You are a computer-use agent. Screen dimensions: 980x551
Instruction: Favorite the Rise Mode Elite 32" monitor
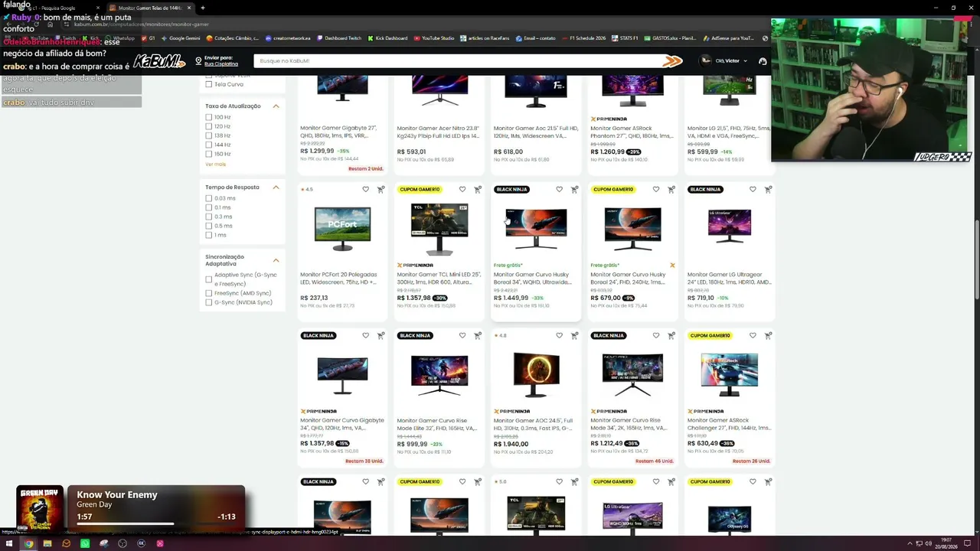[x=462, y=335]
